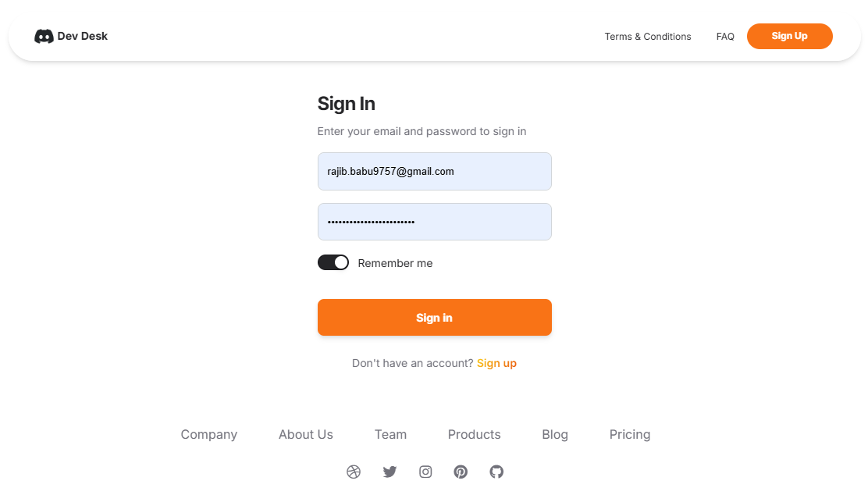Image resolution: width=868 pixels, height=495 pixels.
Task: Visit the Team footer link
Action: coord(390,435)
